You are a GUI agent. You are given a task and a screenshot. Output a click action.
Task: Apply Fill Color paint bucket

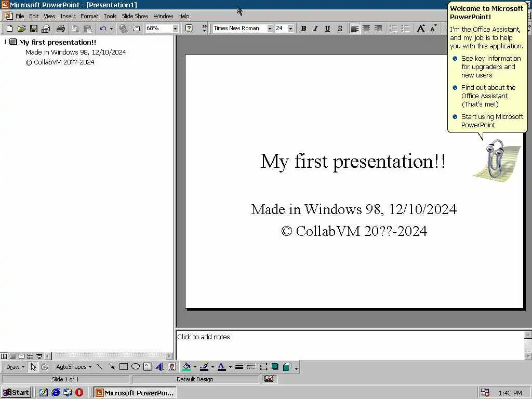click(x=187, y=367)
